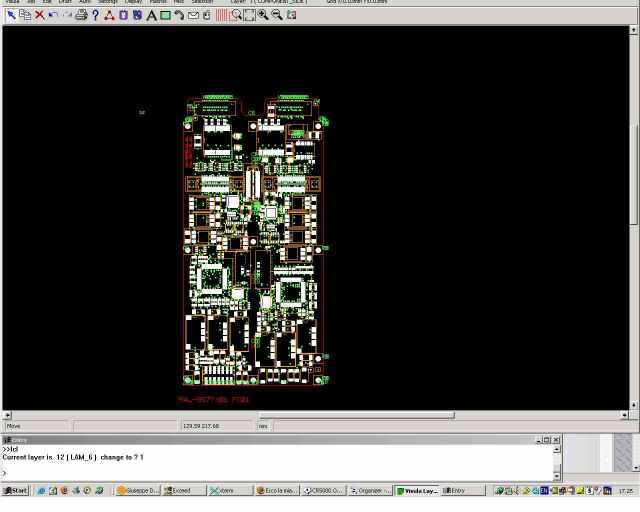Click the 'Move' status bar field
The width and height of the screenshot is (640, 512).
[x=38, y=426]
